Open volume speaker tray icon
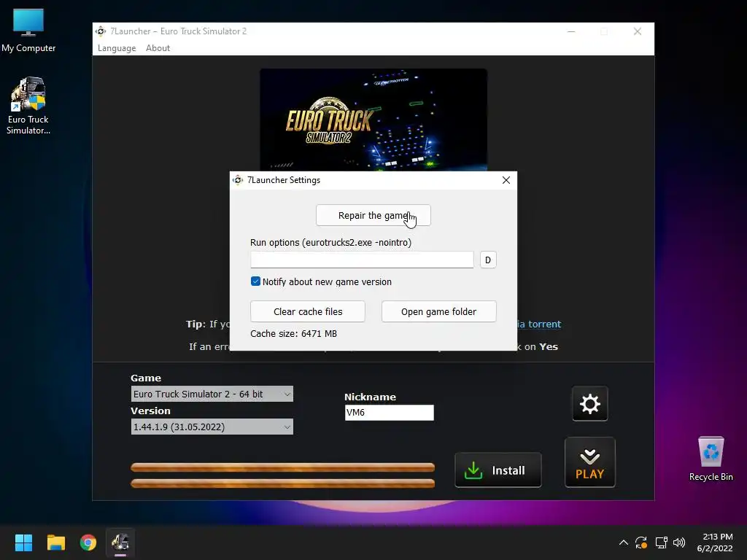 (x=679, y=542)
